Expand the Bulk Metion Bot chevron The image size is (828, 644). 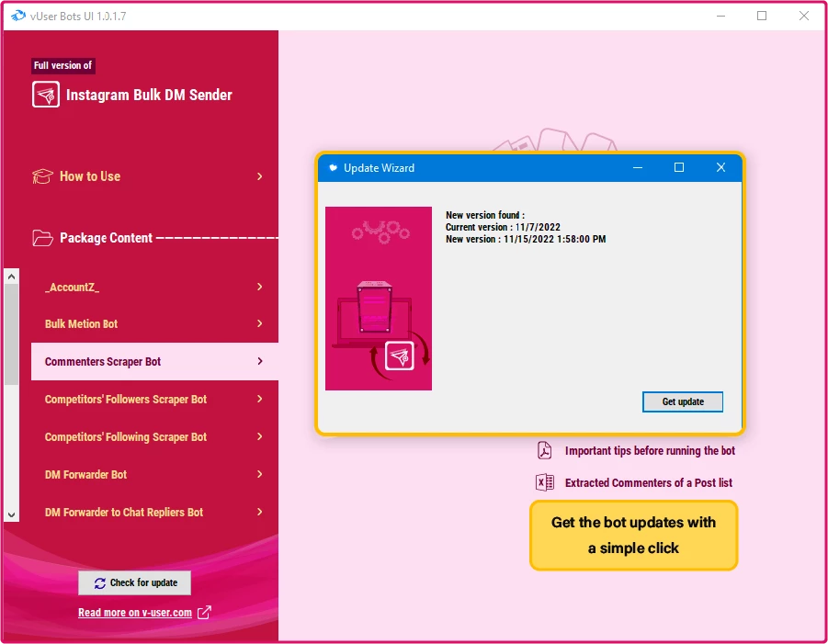[x=259, y=323]
